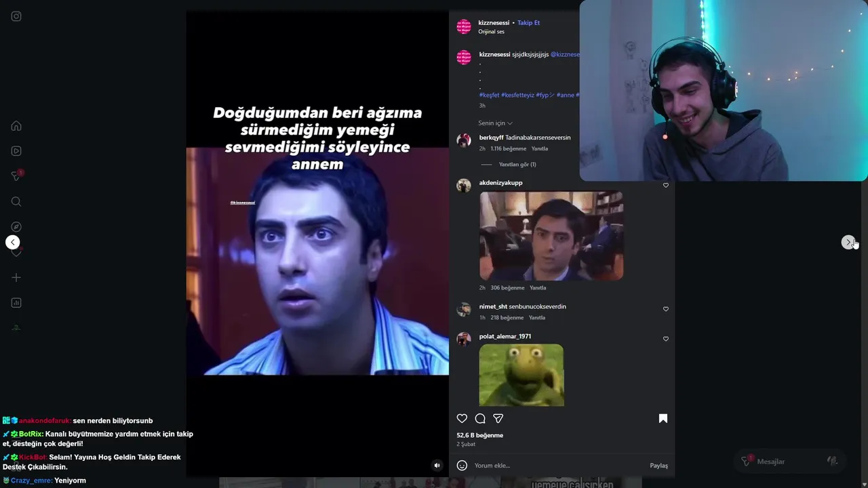Open the Orijinal ses audio link
The height and width of the screenshot is (488, 868).
point(492,32)
